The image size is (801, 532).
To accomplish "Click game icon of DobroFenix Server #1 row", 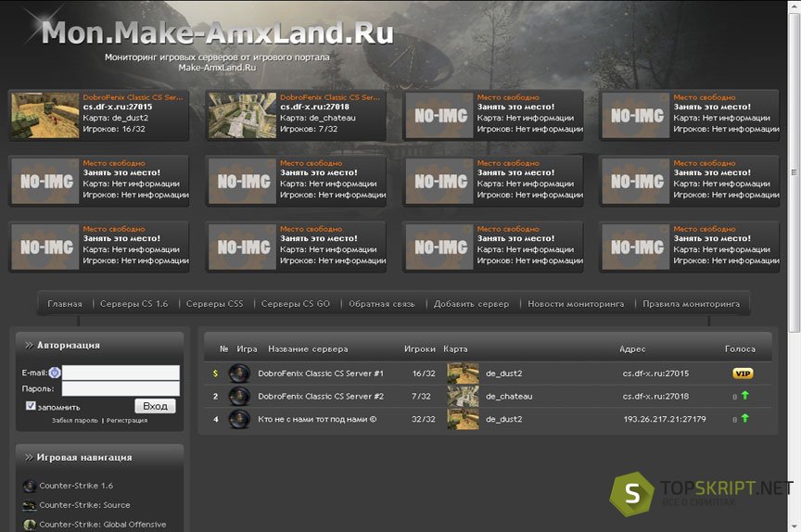I will (x=239, y=374).
